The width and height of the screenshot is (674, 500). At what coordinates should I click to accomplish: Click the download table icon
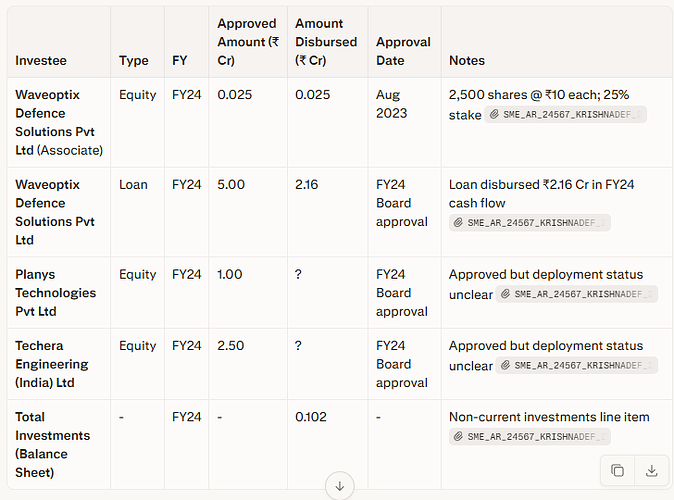[x=651, y=470]
